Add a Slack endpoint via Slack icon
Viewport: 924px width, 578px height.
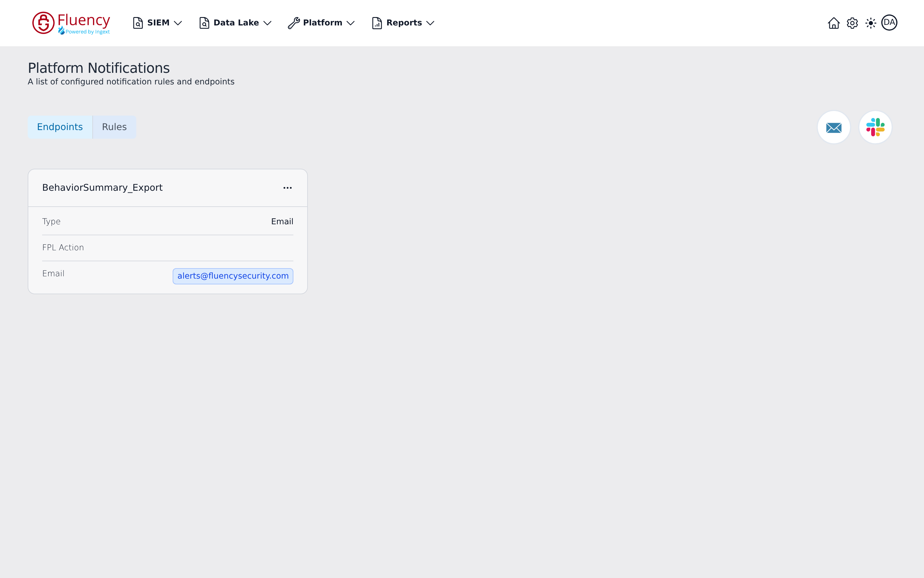875,127
